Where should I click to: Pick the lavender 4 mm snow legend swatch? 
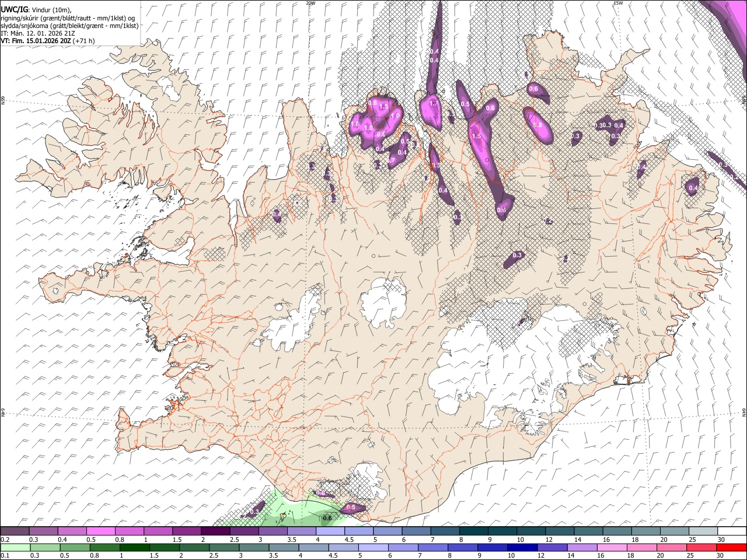[x=330, y=531]
